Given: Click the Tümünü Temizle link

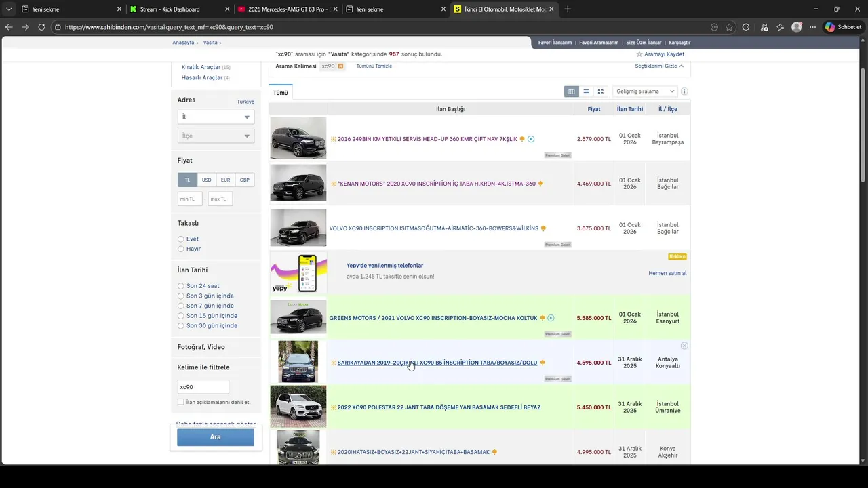Looking at the screenshot, I should (x=374, y=66).
